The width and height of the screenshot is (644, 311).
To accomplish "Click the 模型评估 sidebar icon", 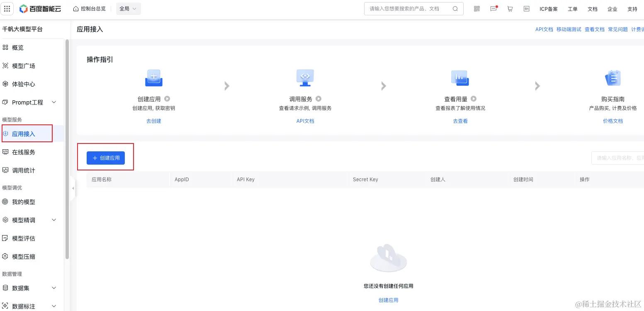I will pyautogui.click(x=5, y=238).
